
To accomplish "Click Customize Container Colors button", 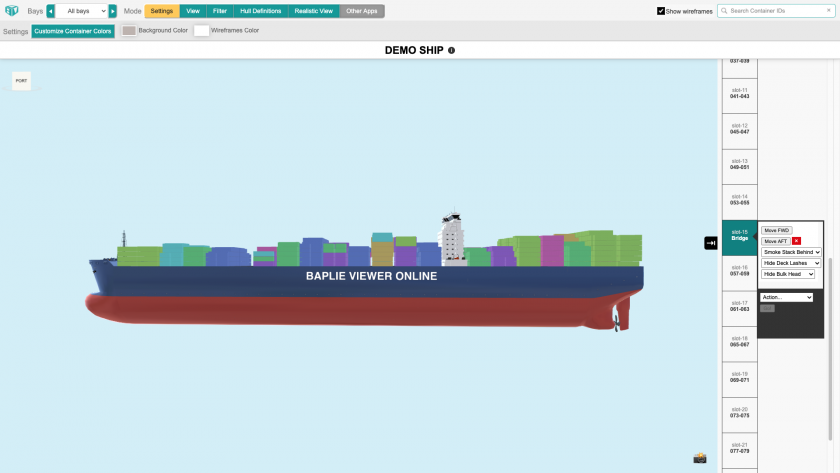I will [73, 31].
